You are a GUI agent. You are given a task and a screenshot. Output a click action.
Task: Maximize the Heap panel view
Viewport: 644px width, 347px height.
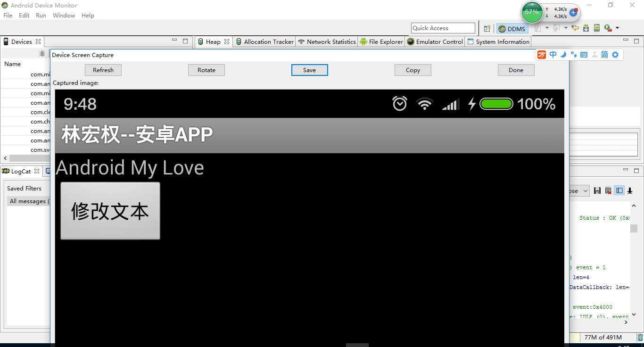tap(637, 41)
